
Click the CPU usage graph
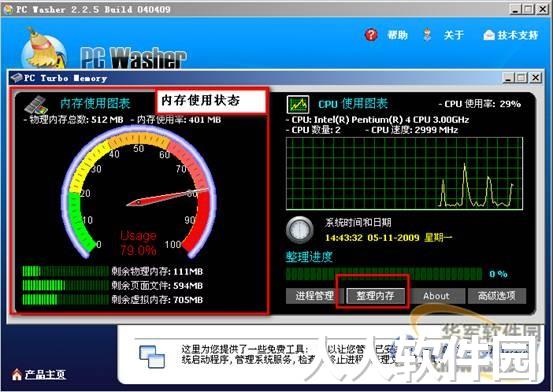[x=404, y=174]
